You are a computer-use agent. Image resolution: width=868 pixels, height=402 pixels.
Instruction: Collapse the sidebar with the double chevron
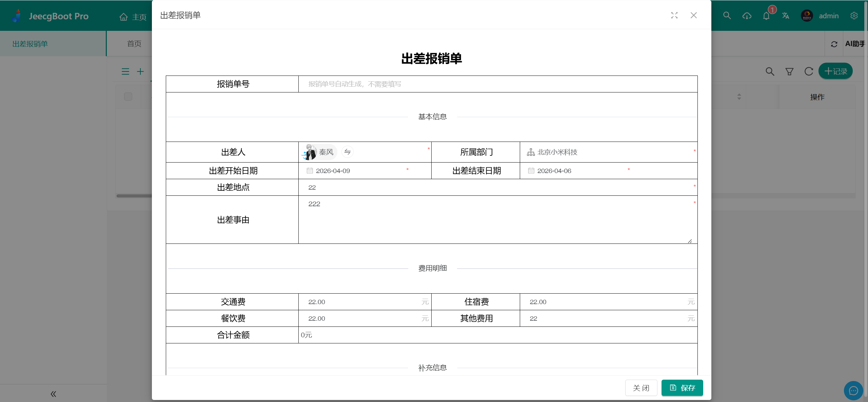tap(53, 394)
